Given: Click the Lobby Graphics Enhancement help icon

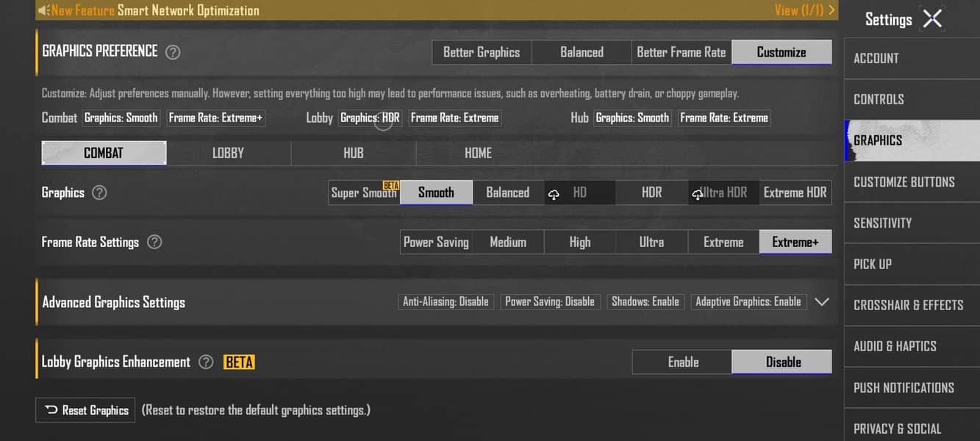Looking at the screenshot, I should [207, 362].
